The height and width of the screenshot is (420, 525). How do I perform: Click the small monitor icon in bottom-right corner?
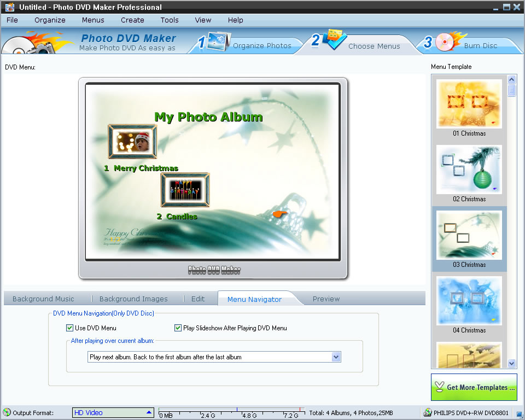click(520, 415)
